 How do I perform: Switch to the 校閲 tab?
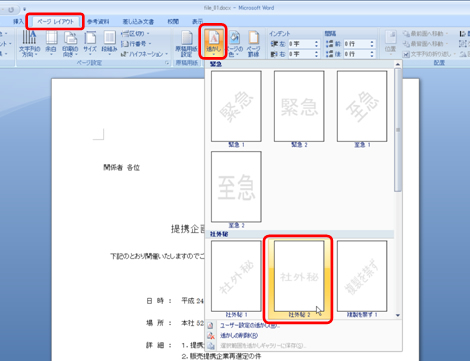click(x=173, y=21)
